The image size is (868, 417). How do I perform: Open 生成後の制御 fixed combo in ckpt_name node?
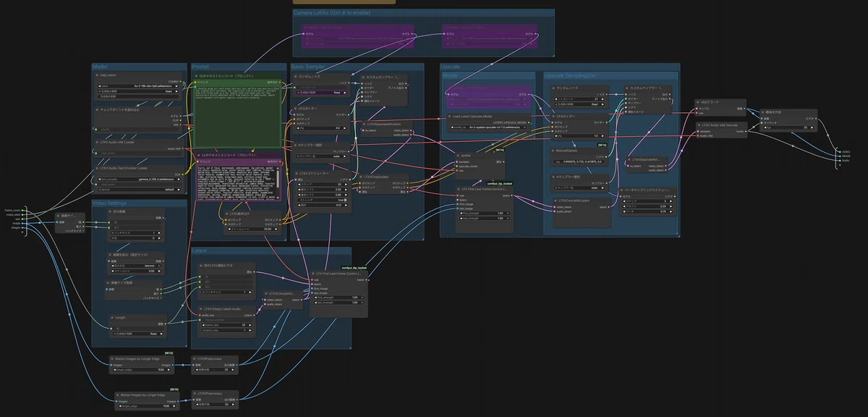tap(138, 91)
